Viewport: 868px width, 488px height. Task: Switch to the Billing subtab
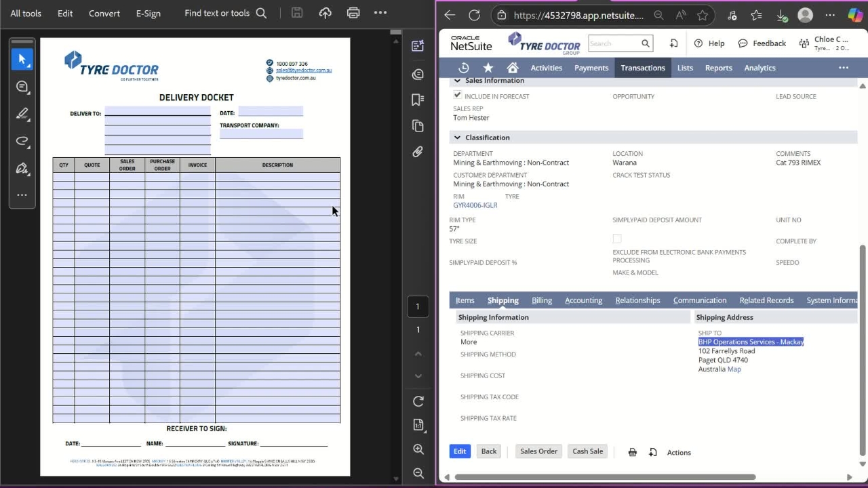pos(542,300)
